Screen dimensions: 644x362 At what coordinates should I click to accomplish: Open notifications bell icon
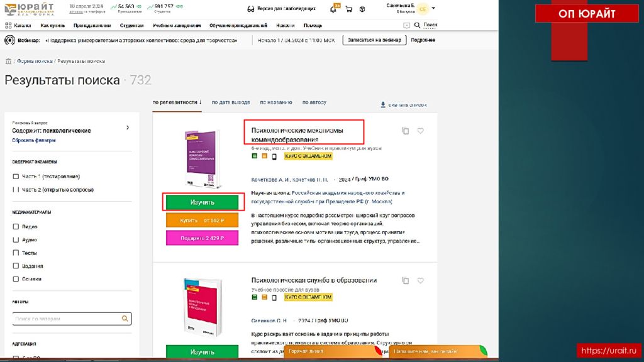333,9
